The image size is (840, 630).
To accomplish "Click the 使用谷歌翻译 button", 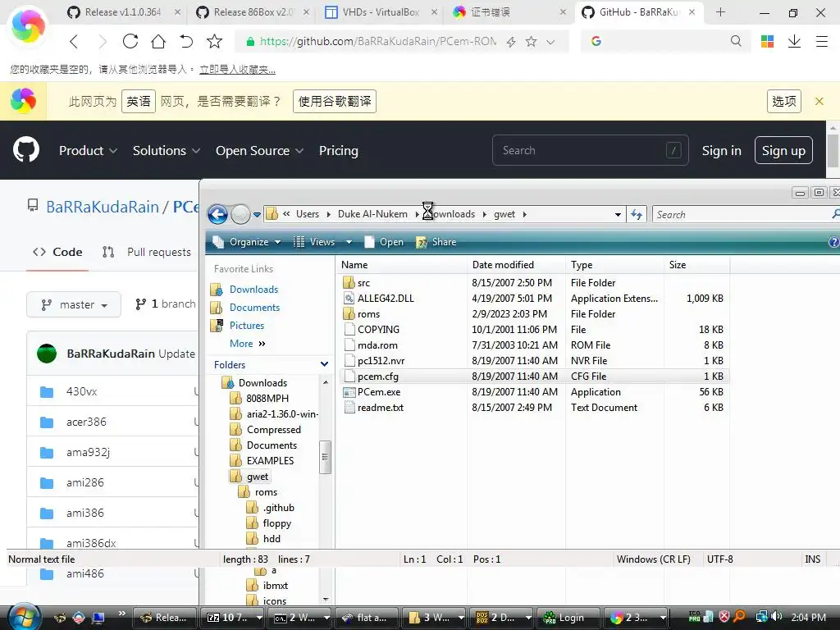I will [335, 101].
